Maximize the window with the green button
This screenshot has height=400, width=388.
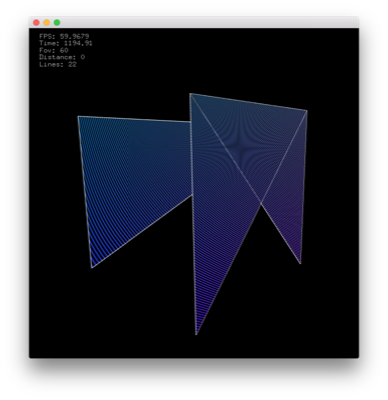click(57, 23)
